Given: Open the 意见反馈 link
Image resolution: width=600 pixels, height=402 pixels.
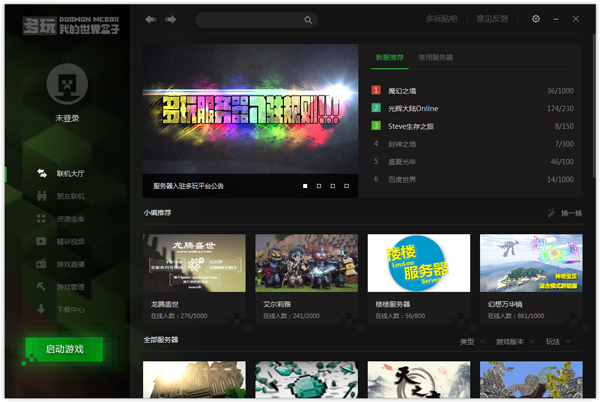Looking at the screenshot, I should 492,19.
